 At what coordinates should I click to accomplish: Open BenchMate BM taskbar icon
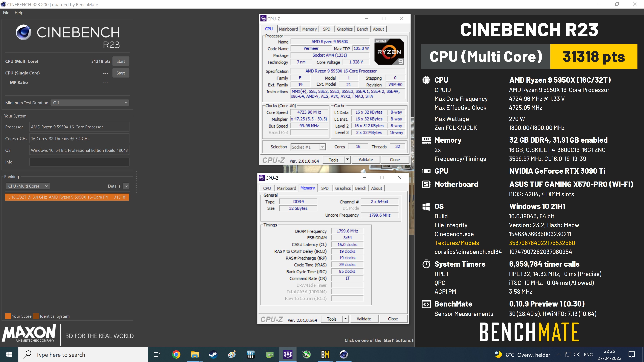point(325,354)
